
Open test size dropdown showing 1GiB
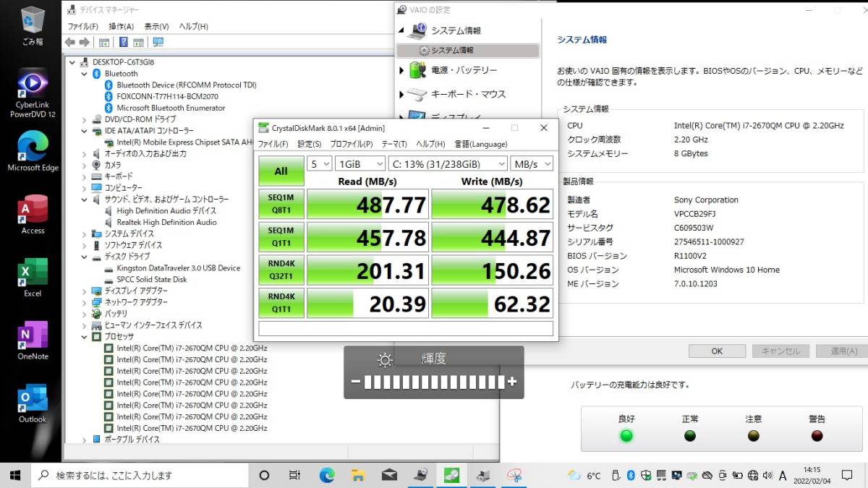[359, 163]
